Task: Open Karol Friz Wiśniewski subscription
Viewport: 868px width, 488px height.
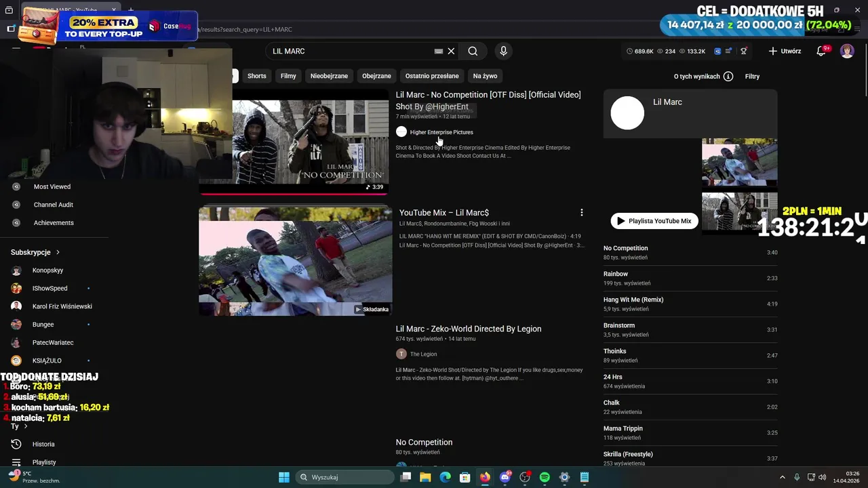Action: (62, 306)
